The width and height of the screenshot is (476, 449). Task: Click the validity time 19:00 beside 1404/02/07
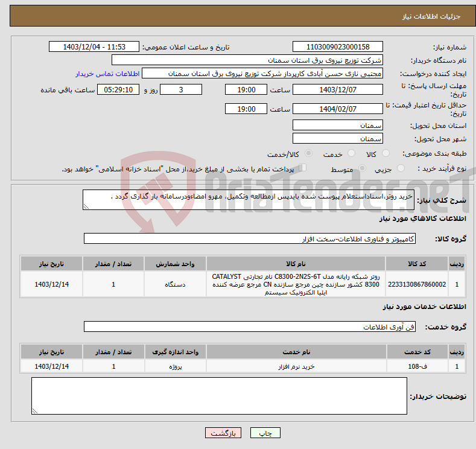(x=246, y=109)
